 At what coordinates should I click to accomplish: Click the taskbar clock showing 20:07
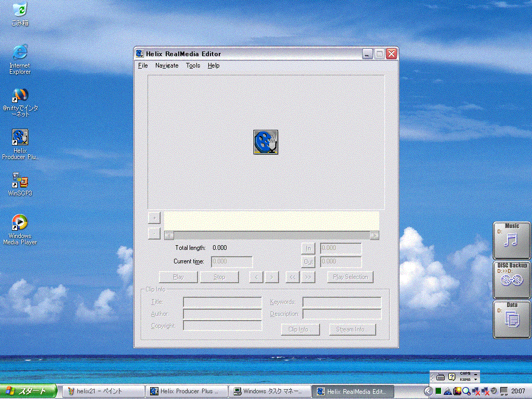[x=518, y=391]
